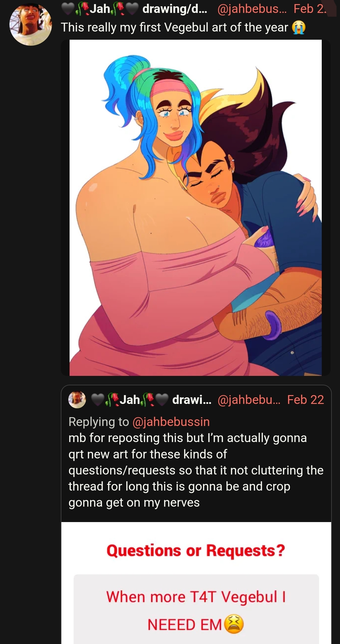Tap the quoted tweet's black heart emoji
340x644 pixels.
[x=98, y=400]
